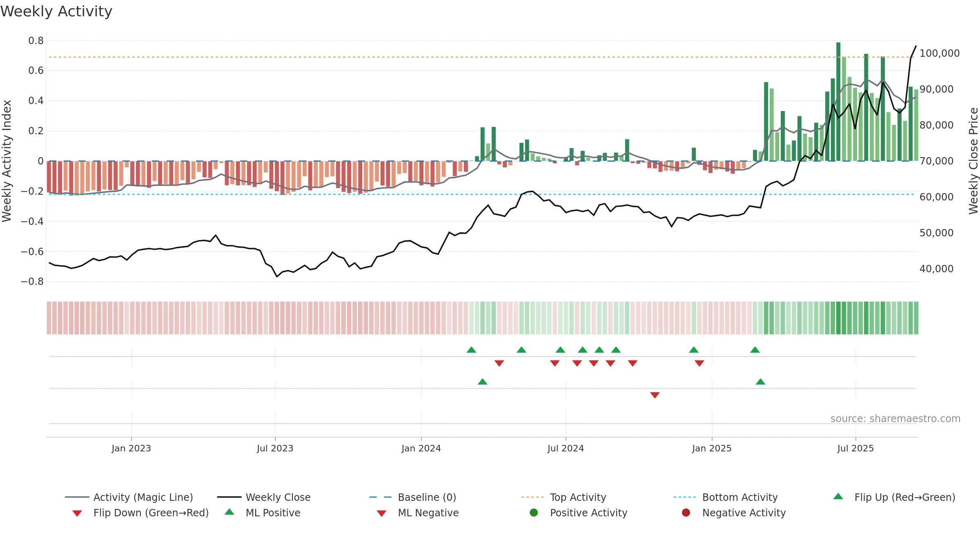Screen dimensions: 980x551
Task: Click the Jan 2023 x-axis label
Action: click(x=131, y=448)
